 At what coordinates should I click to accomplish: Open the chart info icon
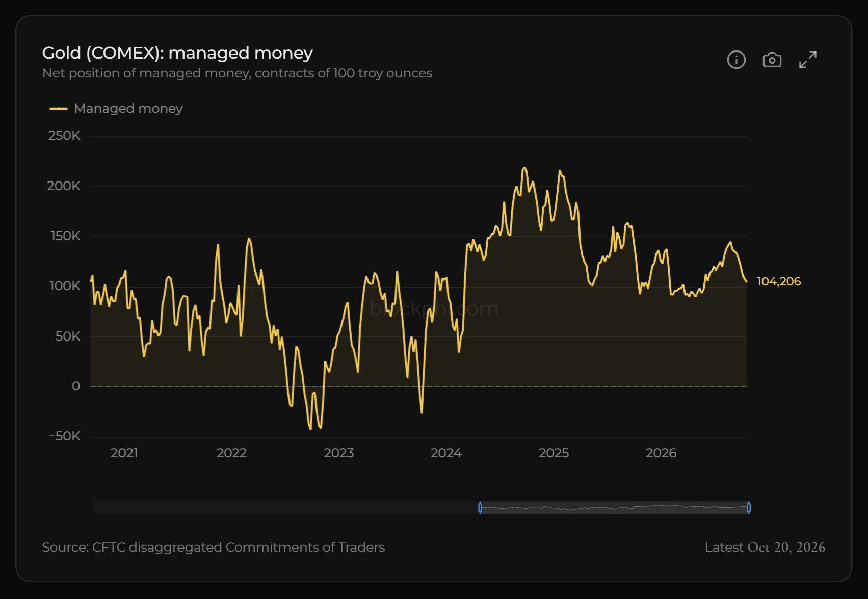click(736, 60)
